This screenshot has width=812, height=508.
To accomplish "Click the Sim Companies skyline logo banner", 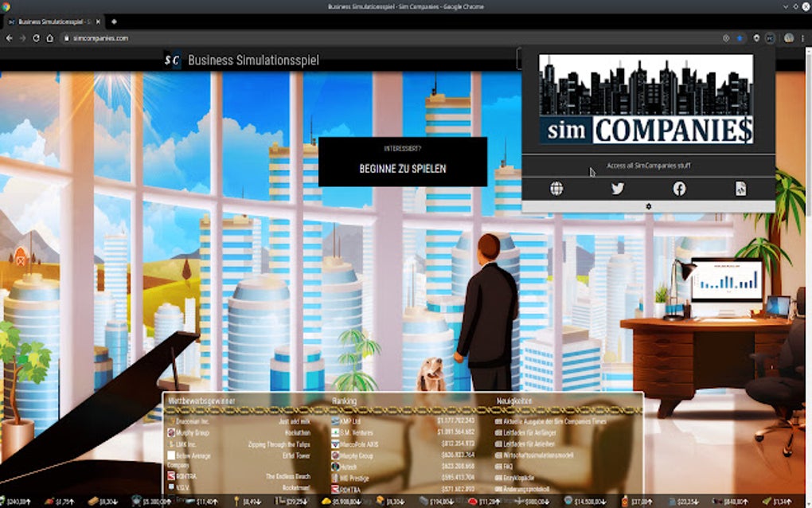I will (646, 99).
